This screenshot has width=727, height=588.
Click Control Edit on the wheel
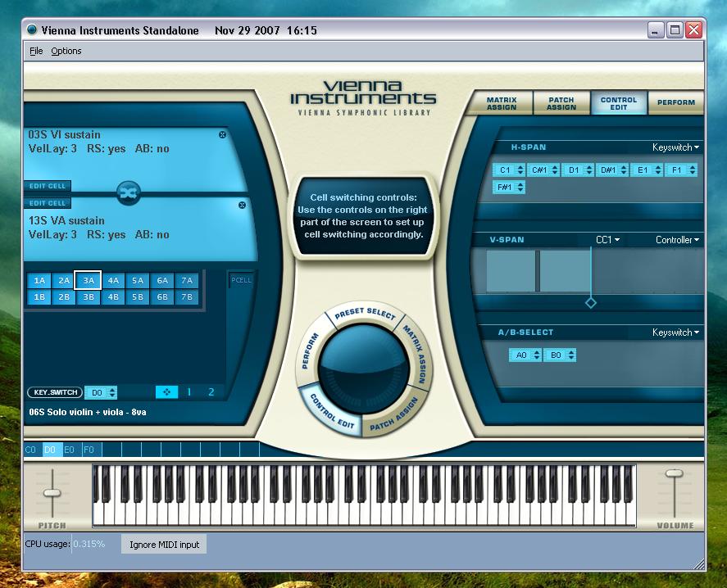(332, 411)
